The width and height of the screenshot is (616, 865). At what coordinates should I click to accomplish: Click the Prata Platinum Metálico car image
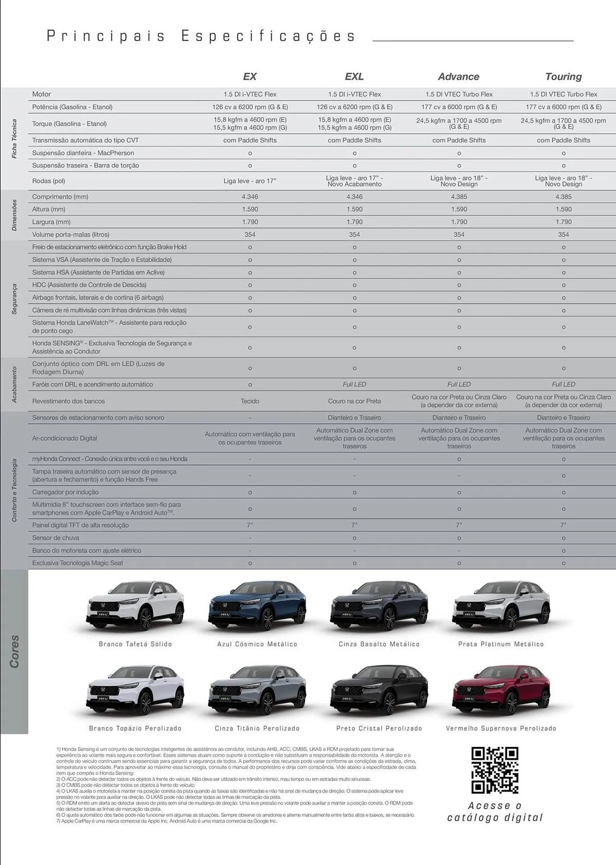tap(501, 605)
